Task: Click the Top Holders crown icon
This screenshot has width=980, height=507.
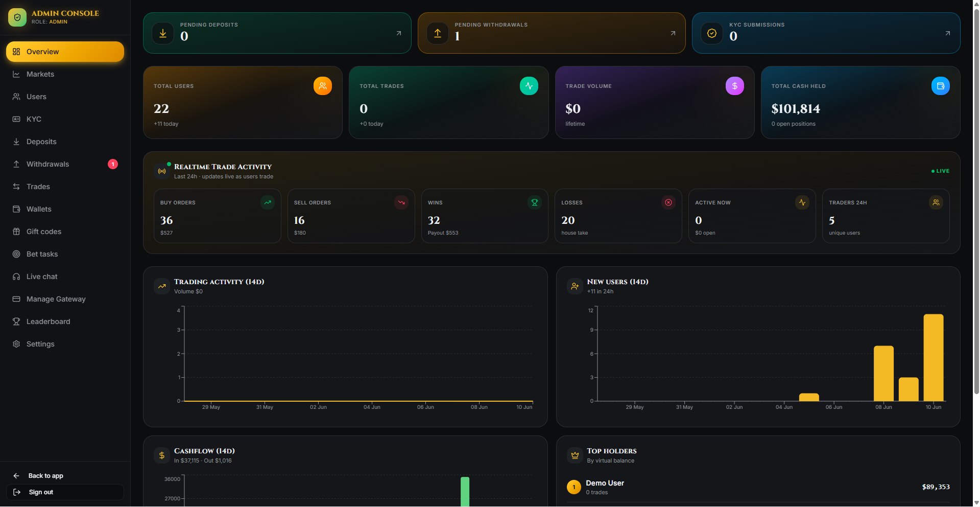Action: (575, 455)
